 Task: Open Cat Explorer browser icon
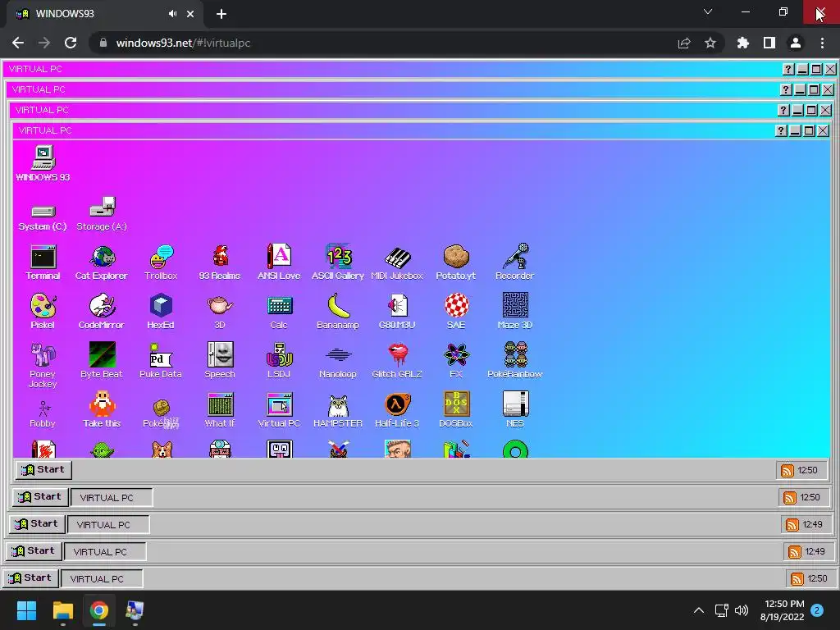(102, 262)
